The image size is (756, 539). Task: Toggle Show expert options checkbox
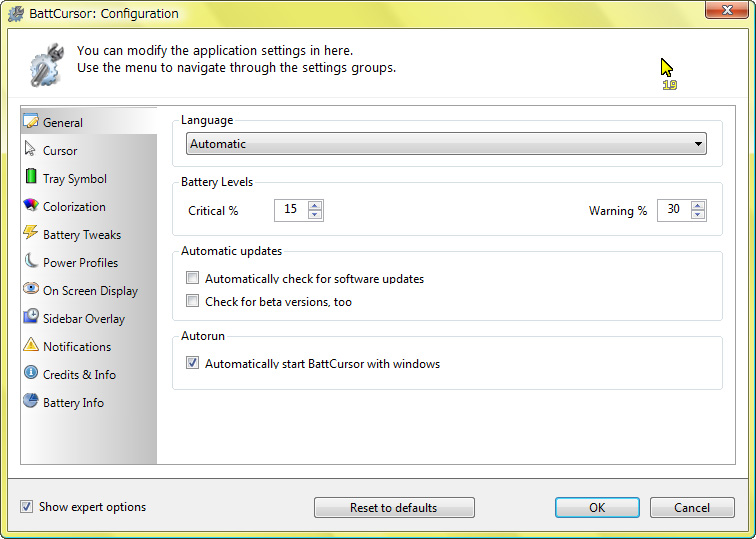27,506
